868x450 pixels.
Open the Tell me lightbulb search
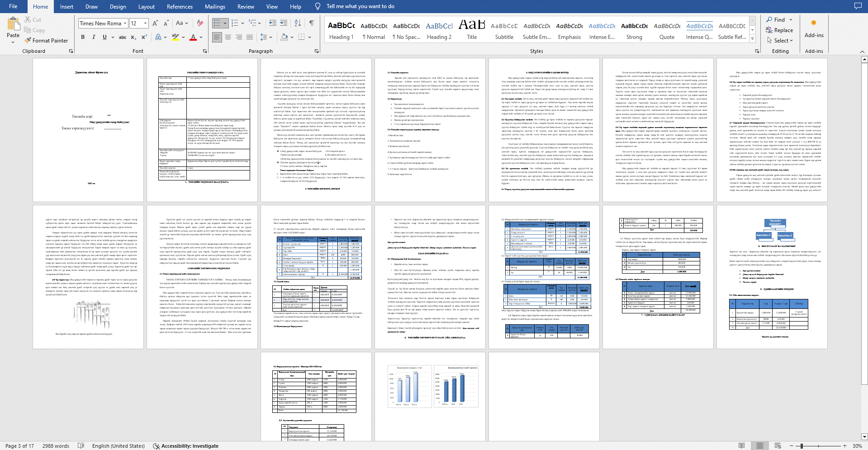(x=318, y=6)
